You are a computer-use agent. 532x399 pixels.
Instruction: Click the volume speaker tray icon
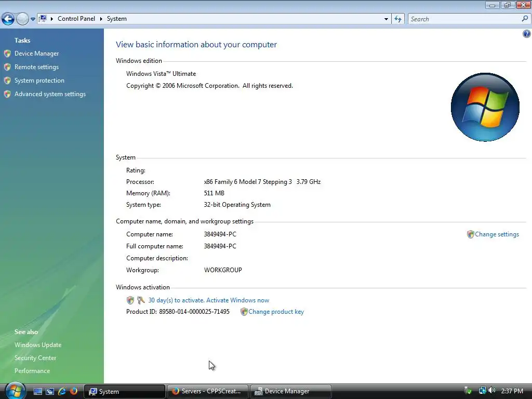point(491,391)
